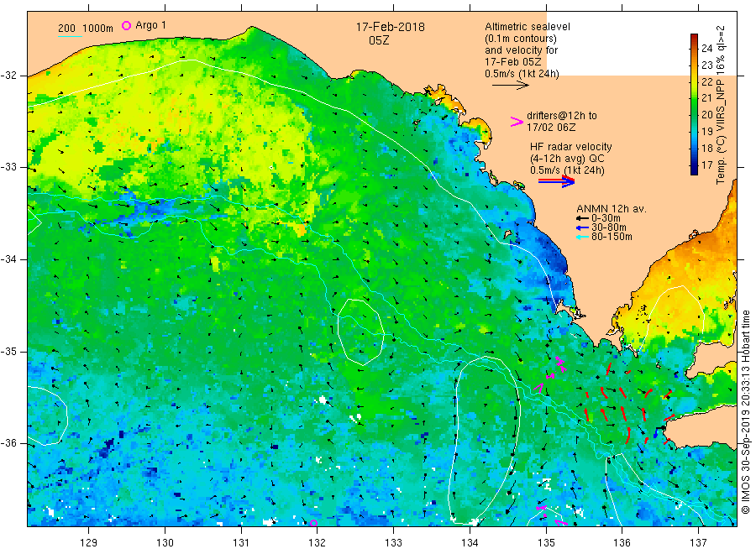Click the 'Argo 1' legend label
Viewport: 756px width, 554px height.
[150, 25]
